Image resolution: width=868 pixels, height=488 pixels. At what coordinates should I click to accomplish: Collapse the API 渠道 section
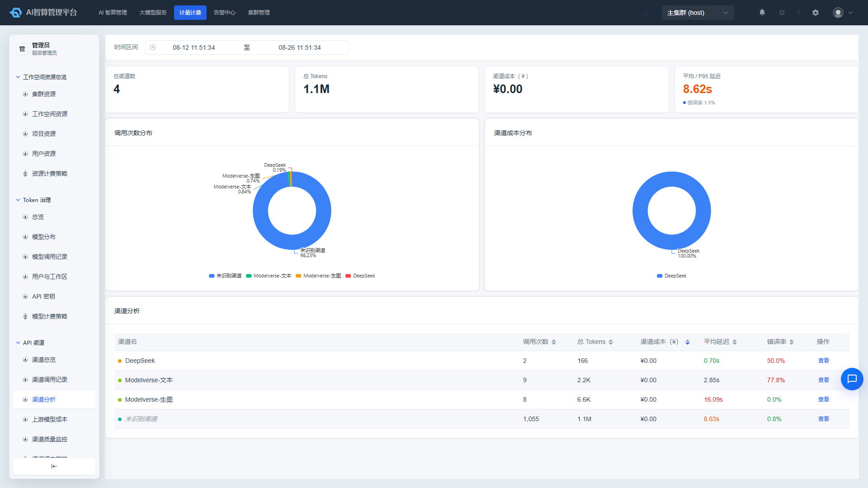(30, 343)
